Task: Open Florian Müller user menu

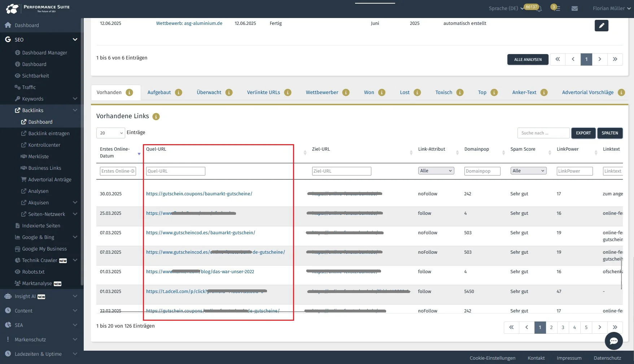Action: click(611, 8)
